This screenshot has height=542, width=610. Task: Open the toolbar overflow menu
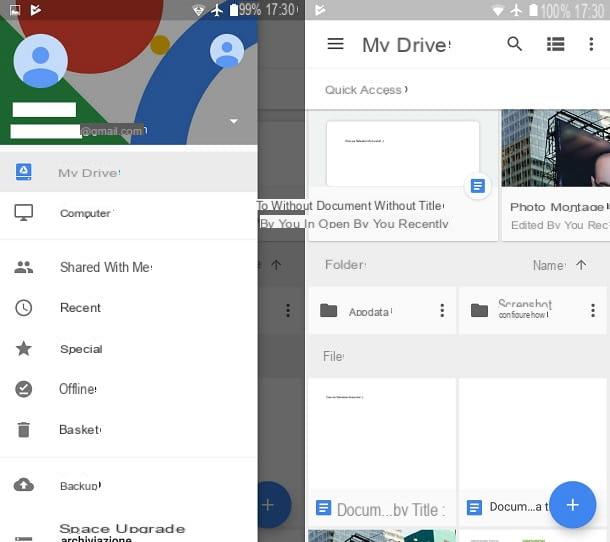pos(591,44)
